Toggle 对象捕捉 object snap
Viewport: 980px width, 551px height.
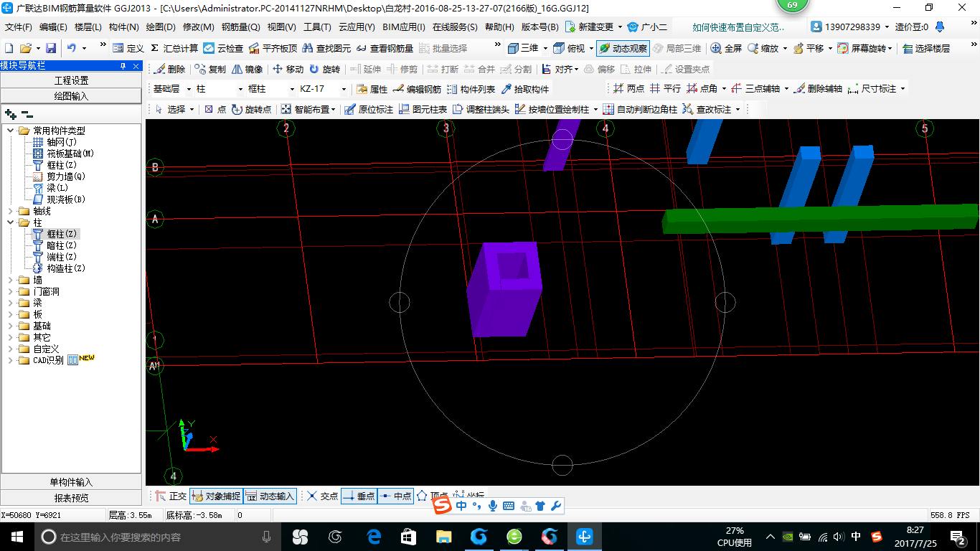tap(216, 496)
